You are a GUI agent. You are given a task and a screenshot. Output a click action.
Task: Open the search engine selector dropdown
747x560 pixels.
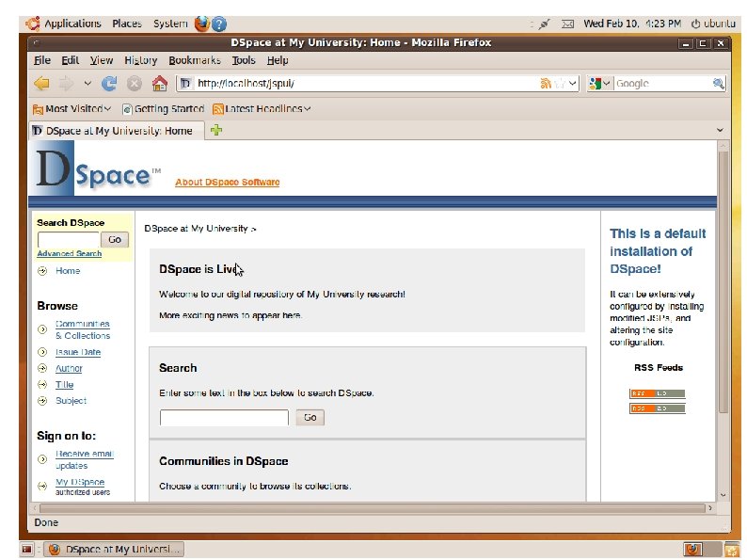pyautogui.click(x=599, y=84)
